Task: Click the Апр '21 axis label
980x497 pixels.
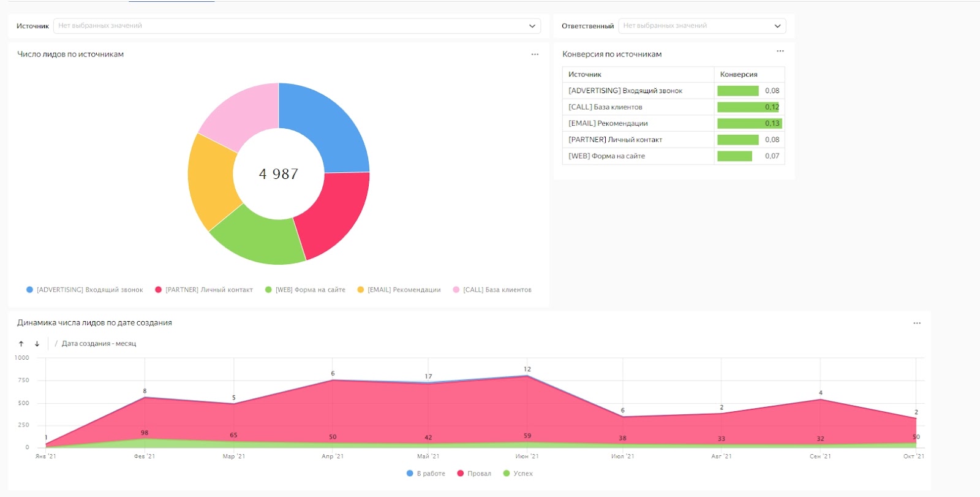Action: pyautogui.click(x=333, y=457)
